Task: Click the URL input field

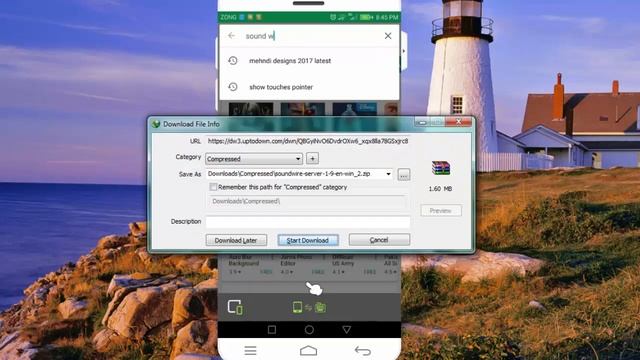Action: tap(308, 141)
